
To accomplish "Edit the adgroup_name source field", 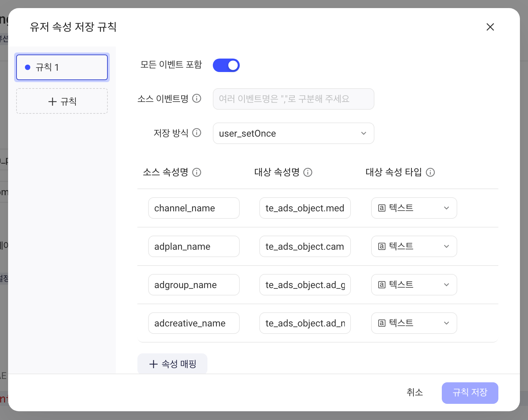I will 194,285.
